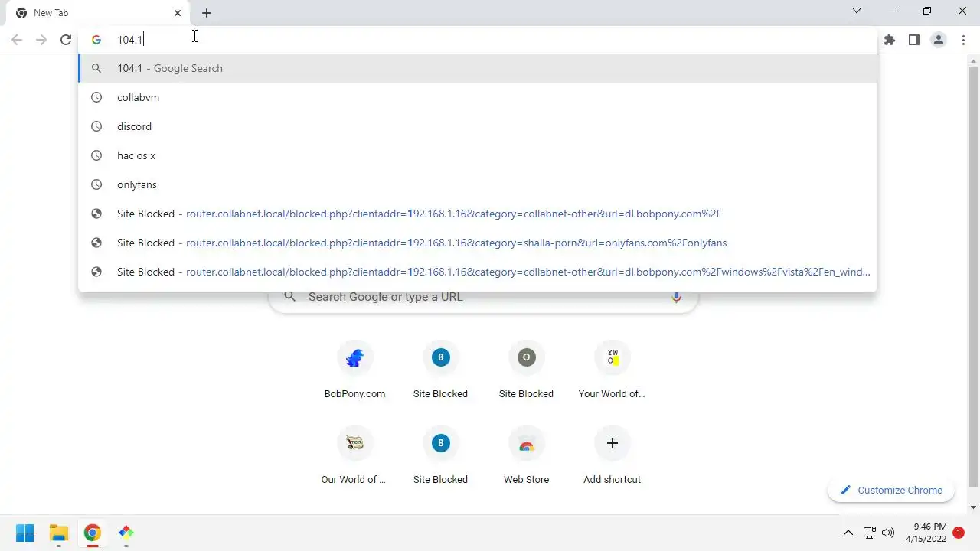Click the browser forward arrow
Image resolution: width=980 pixels, height=551 pixels.
coord(41,40)
